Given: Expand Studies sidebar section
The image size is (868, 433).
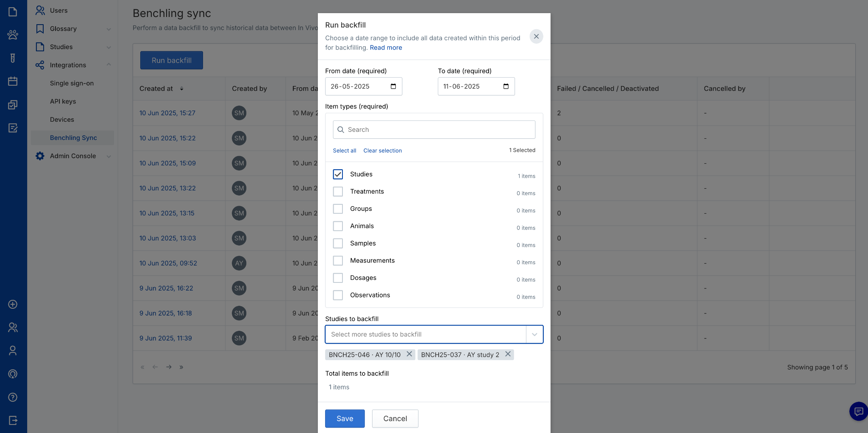Looking at the screenshot, I should click(109, 47).
